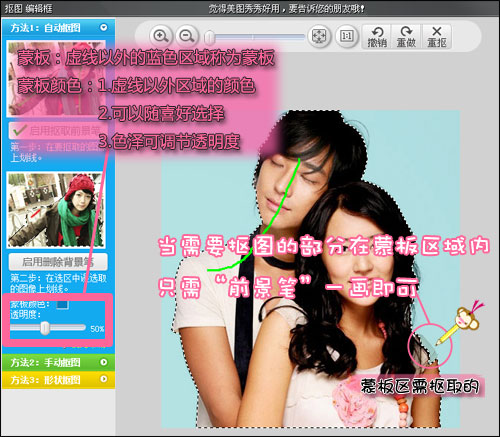Click the 重做 redo button
Image resolution: width=500 pixels, height=437 pixels.
(x=406, y=37)
